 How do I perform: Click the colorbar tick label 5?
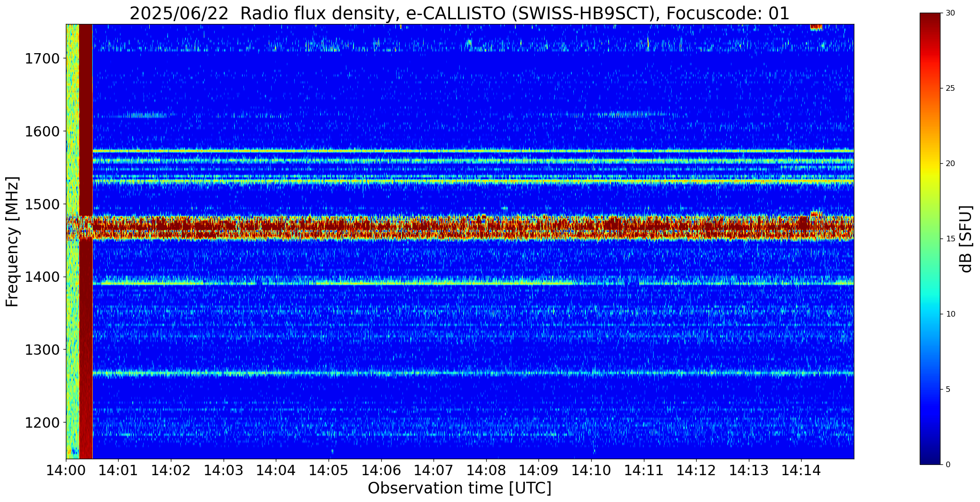[948, 390]
